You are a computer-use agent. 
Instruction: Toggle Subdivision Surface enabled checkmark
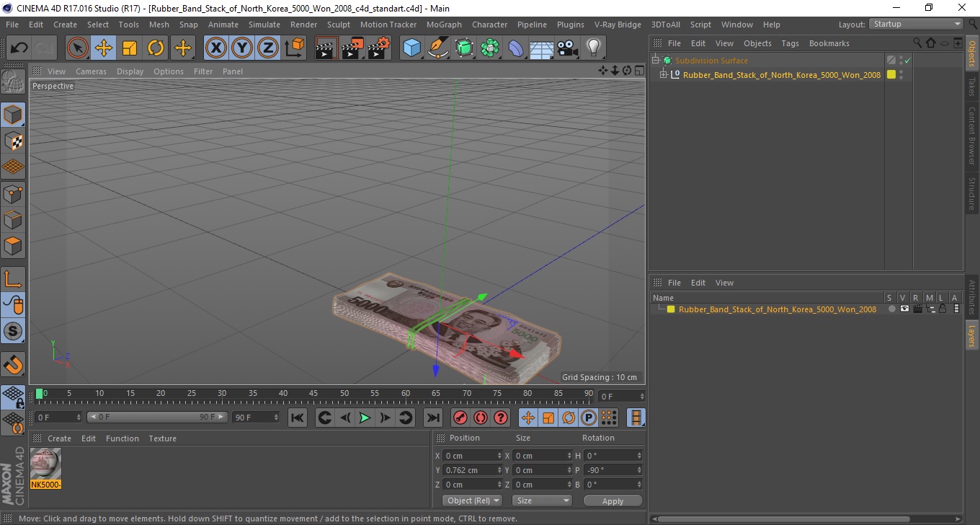pos(908,61)
